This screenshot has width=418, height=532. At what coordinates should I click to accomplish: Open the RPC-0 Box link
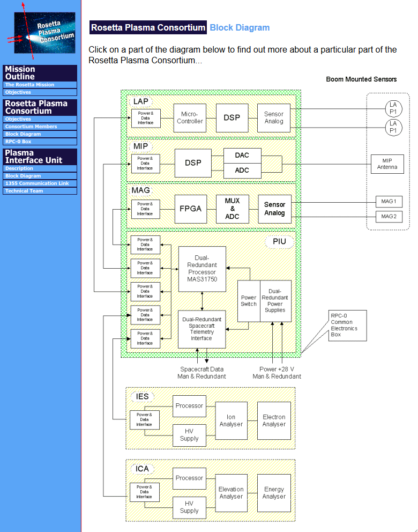40,142
